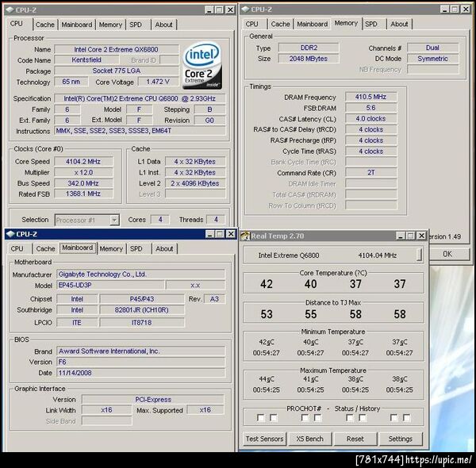This screenshot has width=476, height=468.
Task: Click the Specification field showing Q6800 @ 2.93GHz
Action: (x=140, y=98)
